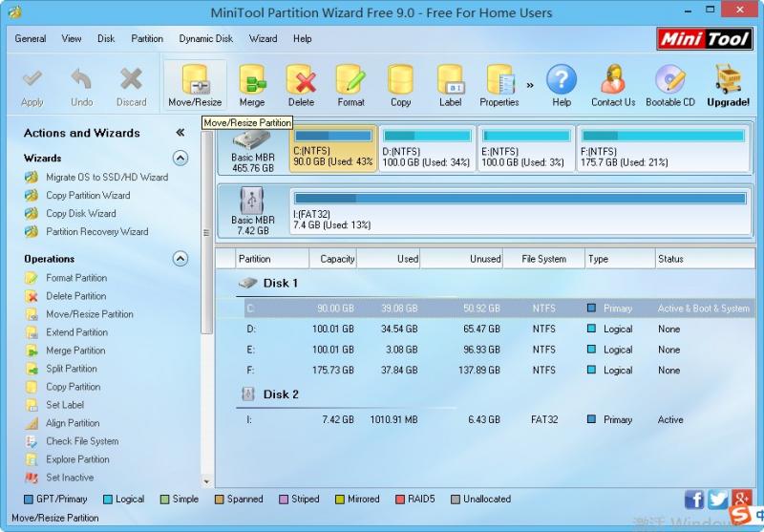This screenshot has width=764, height=532.
Task: Sort by File System column header
Action: [x=543, y=259]
